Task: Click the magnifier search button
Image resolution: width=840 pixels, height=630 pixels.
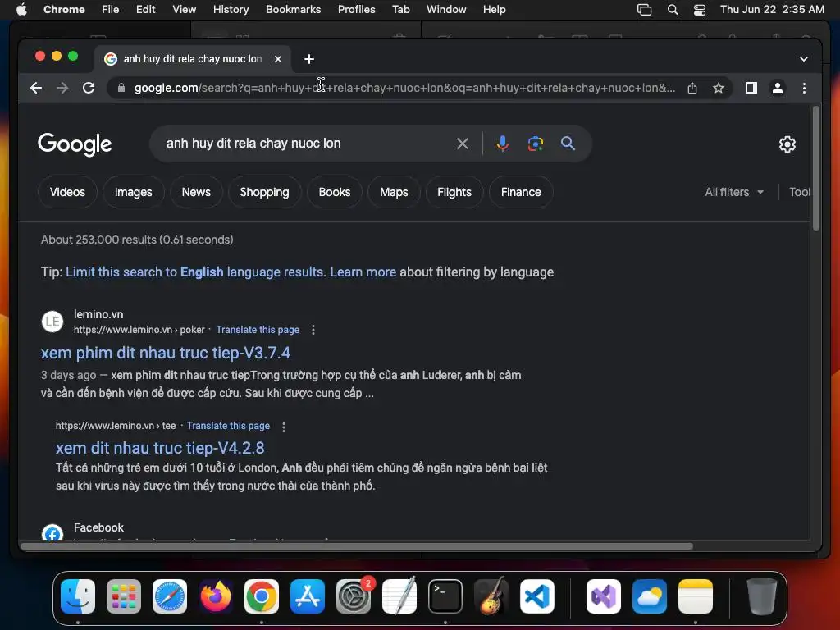Action: coord(568,143)
